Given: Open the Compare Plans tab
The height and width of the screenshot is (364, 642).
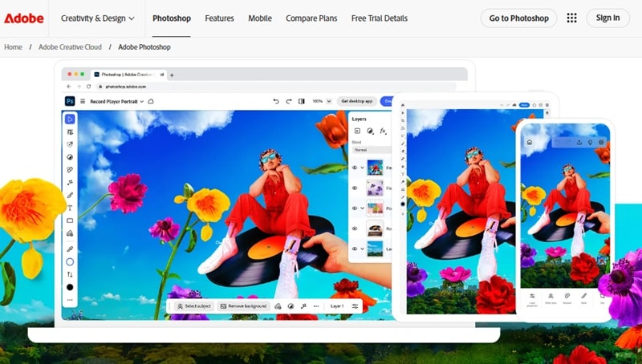Looking at the screenshot, I should point(311,18).
